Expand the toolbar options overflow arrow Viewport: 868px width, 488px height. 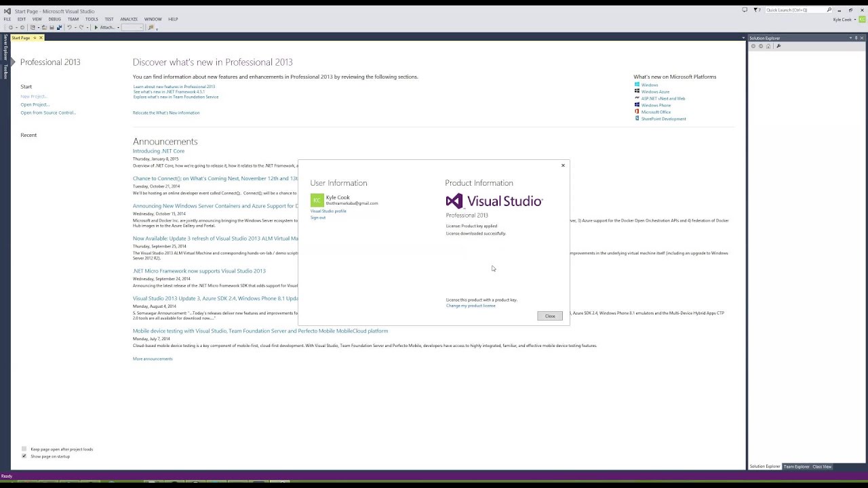[x=157, y=30]
